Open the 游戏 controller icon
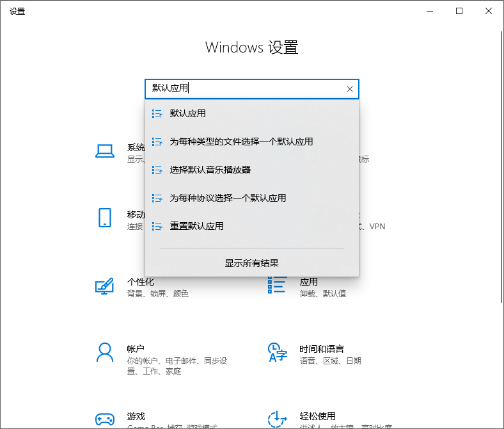Viewport: 504px width, 429px height. click(x=105, y=419)
